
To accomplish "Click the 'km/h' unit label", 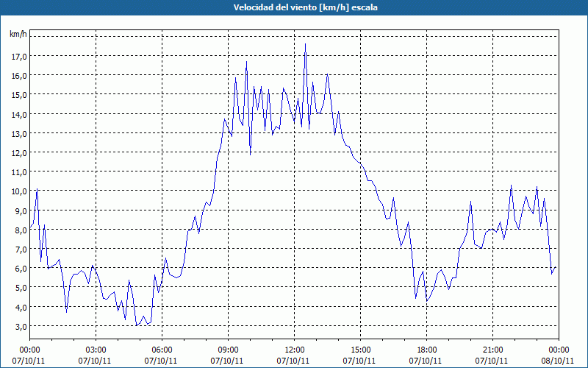I will coord(18,34).
